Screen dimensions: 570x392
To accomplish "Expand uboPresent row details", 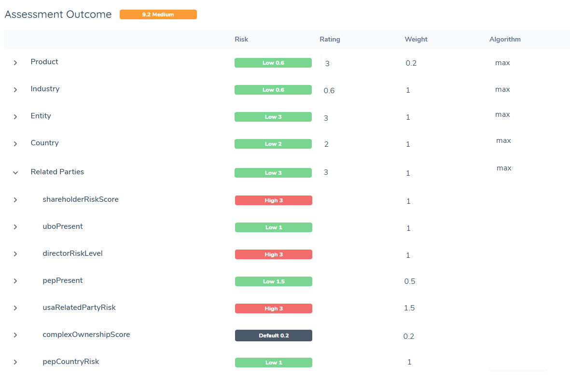I will [15, 227].
